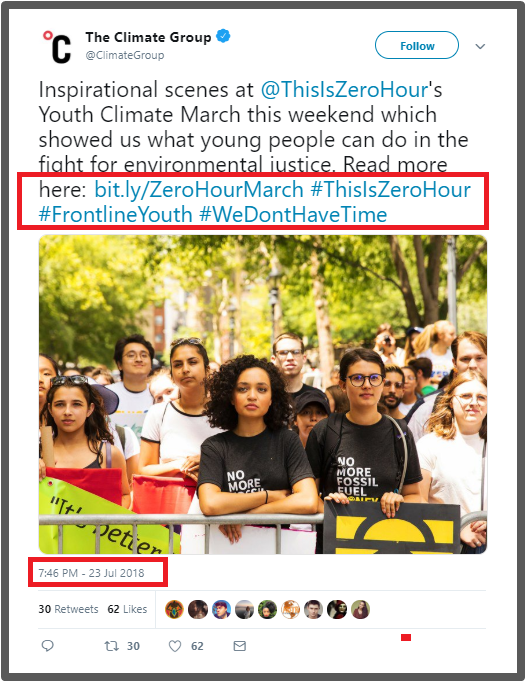The image size is (526, 682).
Task: Open the #WeDontHaveTime hashtag
Action: (x=293, y=214)
